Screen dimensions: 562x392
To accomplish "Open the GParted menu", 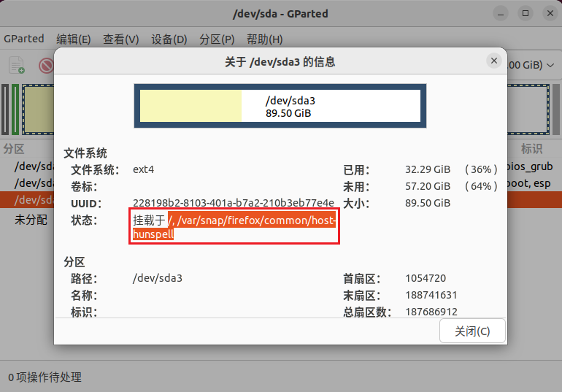I will 24,39.
